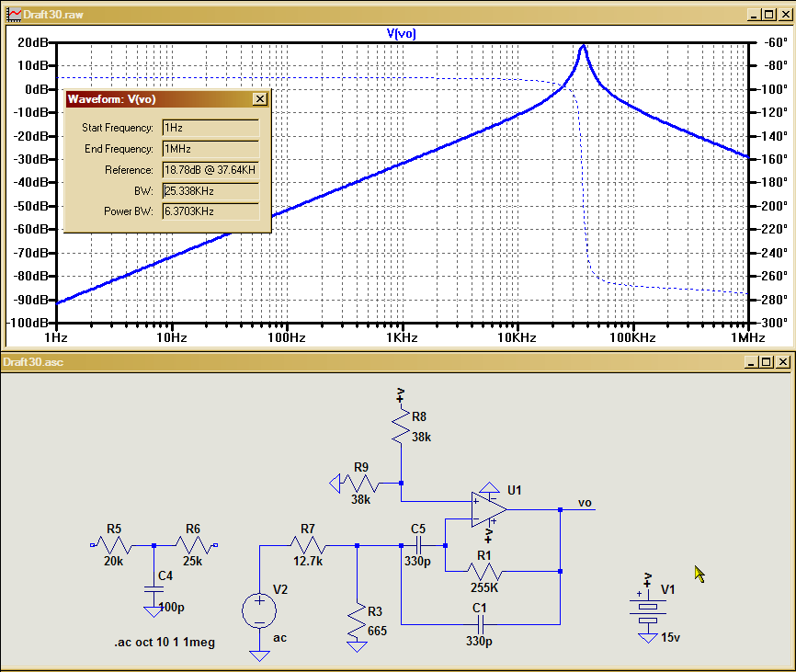Click the 100KHz label on frequency axis

coord(632,338)
